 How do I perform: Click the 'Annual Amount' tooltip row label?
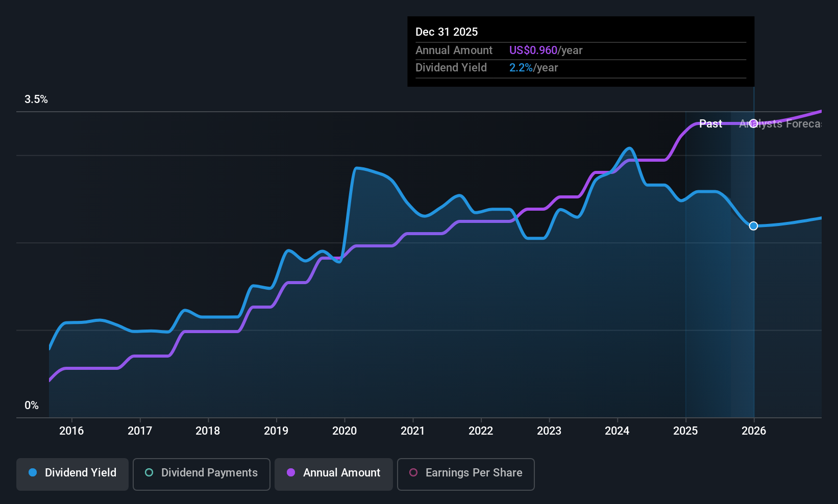[x=454, y=51]
